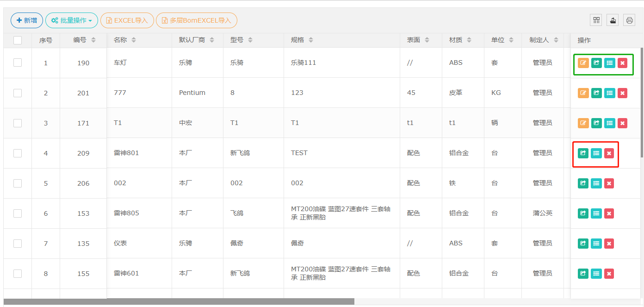Viewport: 644px width, 307px height.
Task: Select the checkbox for row 6 (雷神805)
Action: tap(18, 213)
